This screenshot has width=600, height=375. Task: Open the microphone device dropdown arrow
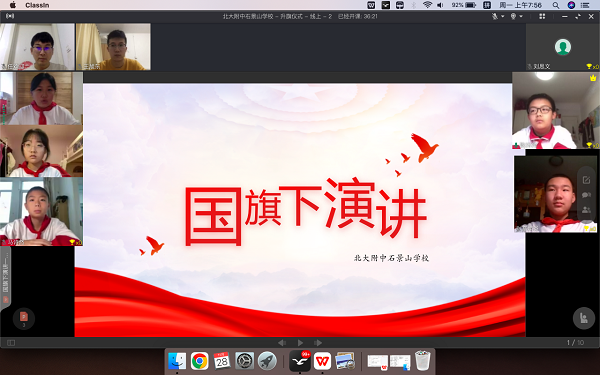[x=502, y=16]
